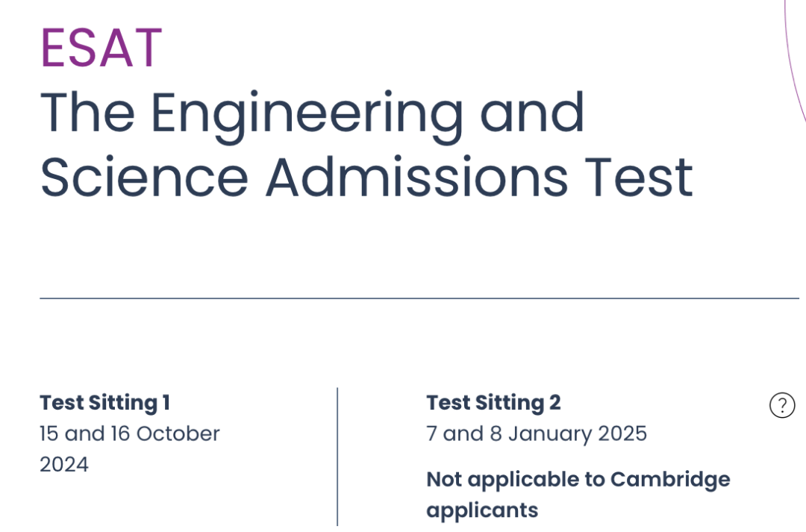Click the word Cambridge in the notice
806x532 pixels.
[670, 480]
